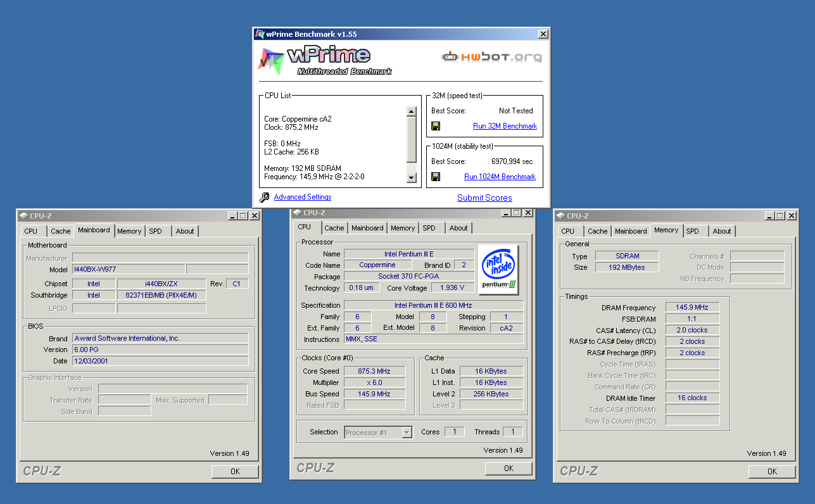Close the Memory CPU-Z window

click(x=791, y=216)
